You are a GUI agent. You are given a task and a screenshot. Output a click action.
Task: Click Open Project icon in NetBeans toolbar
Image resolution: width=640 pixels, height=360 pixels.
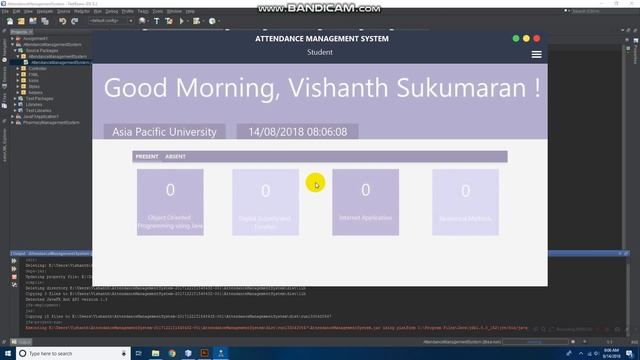click(x=33, y=21)
